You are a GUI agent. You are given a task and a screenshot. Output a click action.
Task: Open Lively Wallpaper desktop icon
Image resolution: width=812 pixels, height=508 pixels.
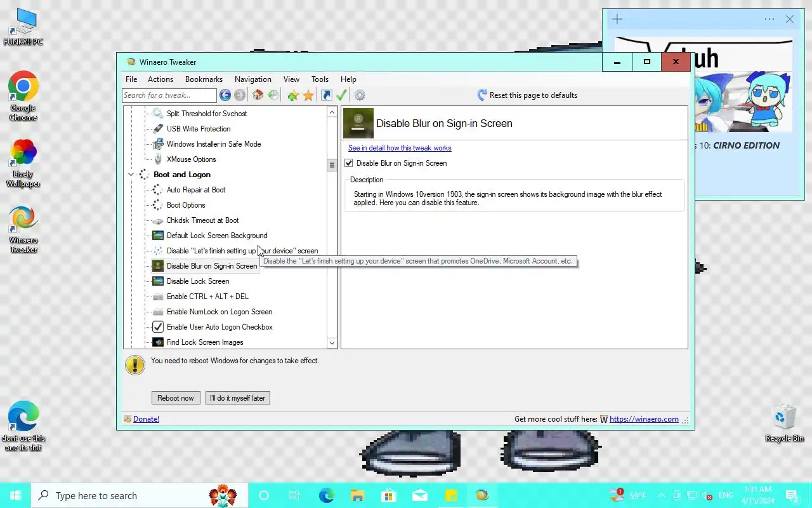point(23,163)
